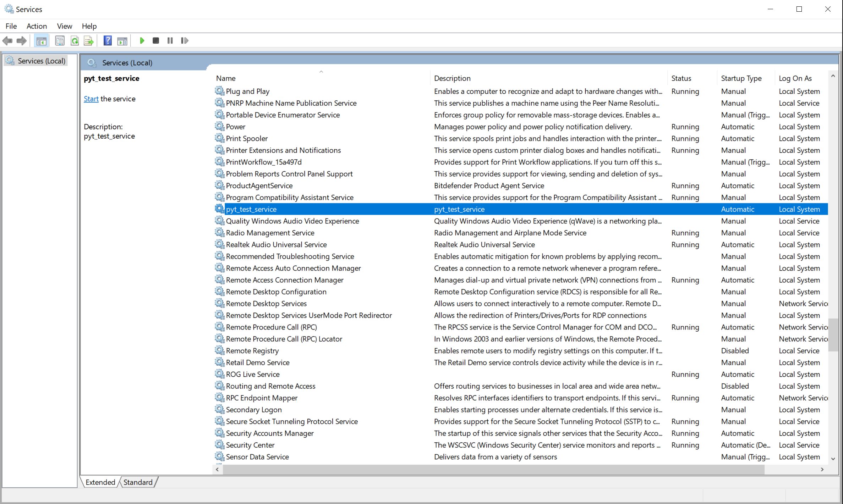Click the horizontal scrollbar left arrow
The image size is (843, 504).
[x=217, y=470]
